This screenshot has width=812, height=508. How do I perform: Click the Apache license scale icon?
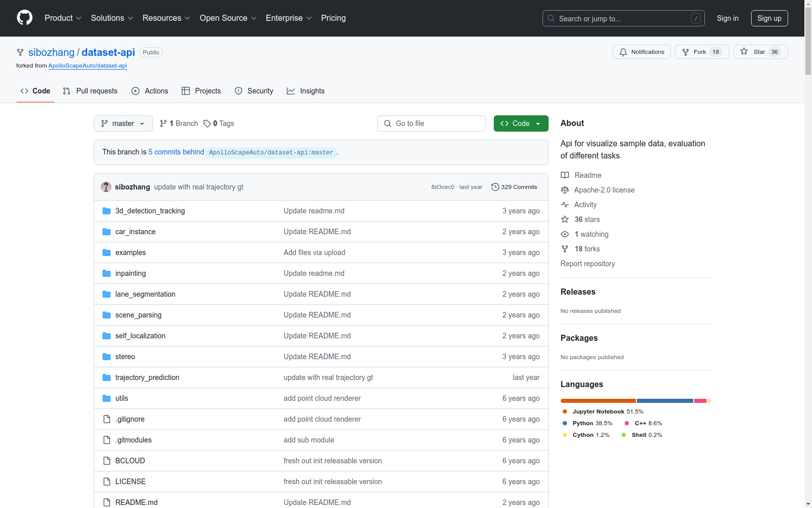point(565,190)
